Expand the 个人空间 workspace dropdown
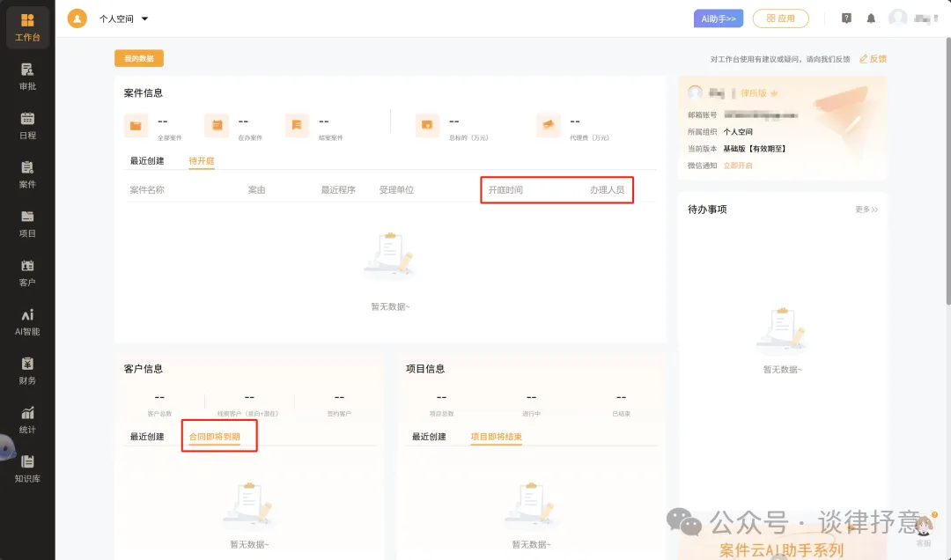The image size is (951, 560). tap(123, 18)
